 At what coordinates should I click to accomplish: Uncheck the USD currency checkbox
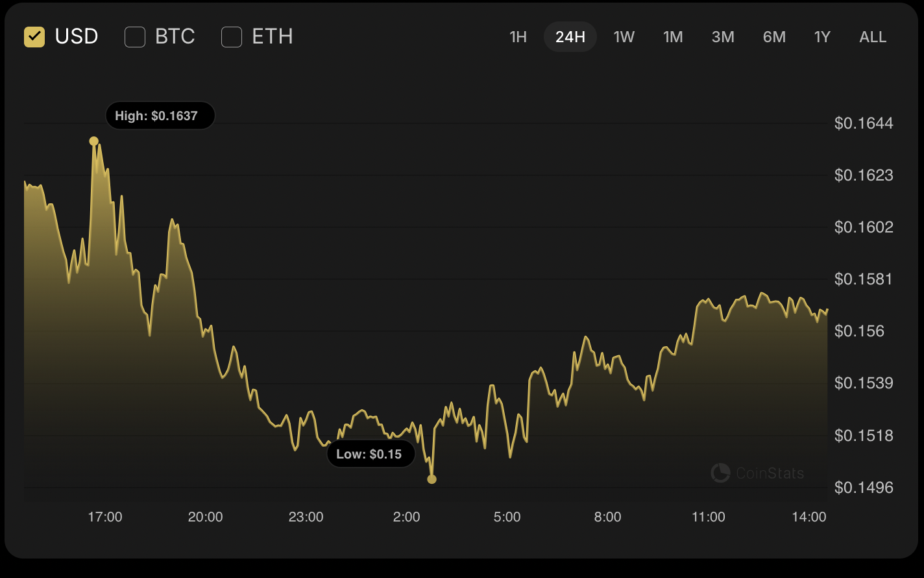(34, 37)
